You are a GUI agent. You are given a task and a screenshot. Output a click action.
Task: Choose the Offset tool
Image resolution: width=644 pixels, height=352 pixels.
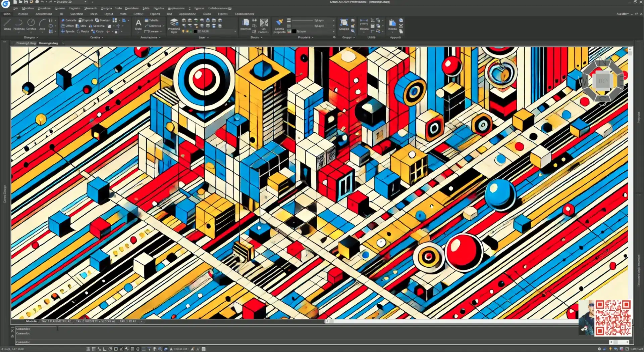(x=67, y=26)
